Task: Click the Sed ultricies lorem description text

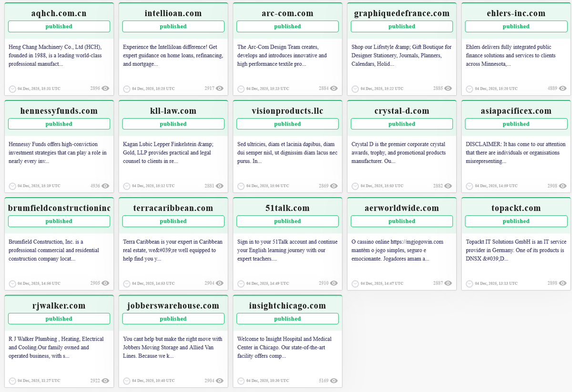Action: click(287, 152)
